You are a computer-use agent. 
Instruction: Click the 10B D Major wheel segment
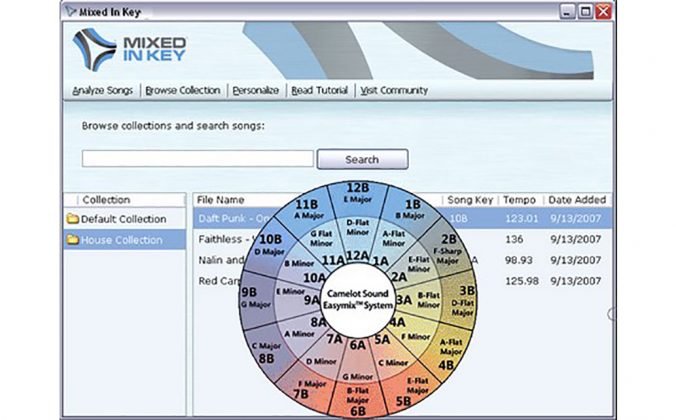[269, 245]
